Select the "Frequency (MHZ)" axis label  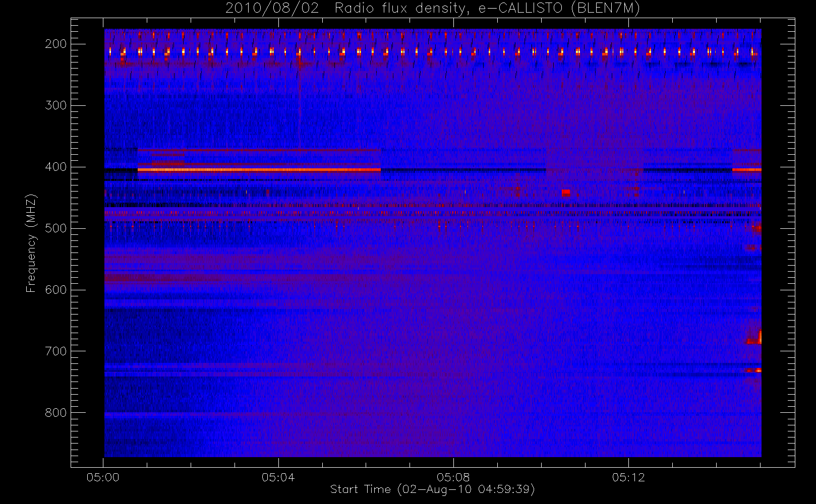(x=31, y=243)
